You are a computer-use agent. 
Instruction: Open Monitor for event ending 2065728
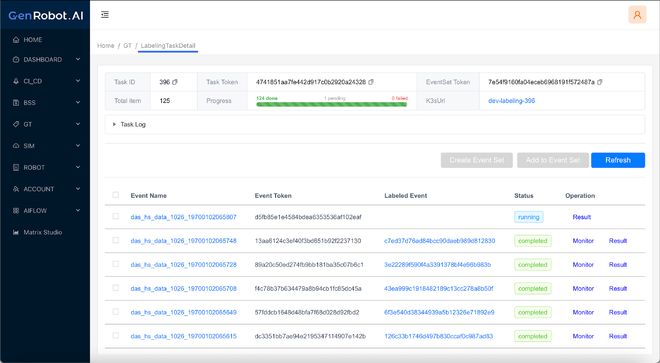(583, 264)
